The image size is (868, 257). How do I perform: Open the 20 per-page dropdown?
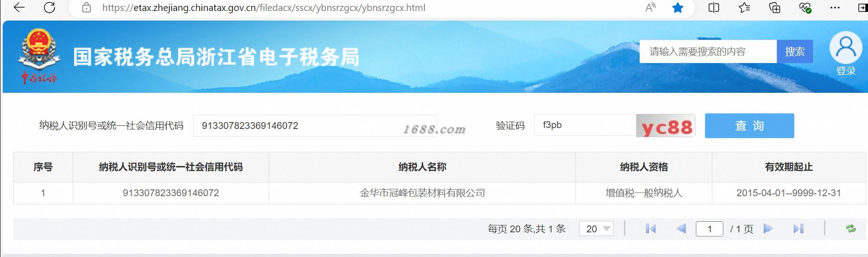[596, 229]
